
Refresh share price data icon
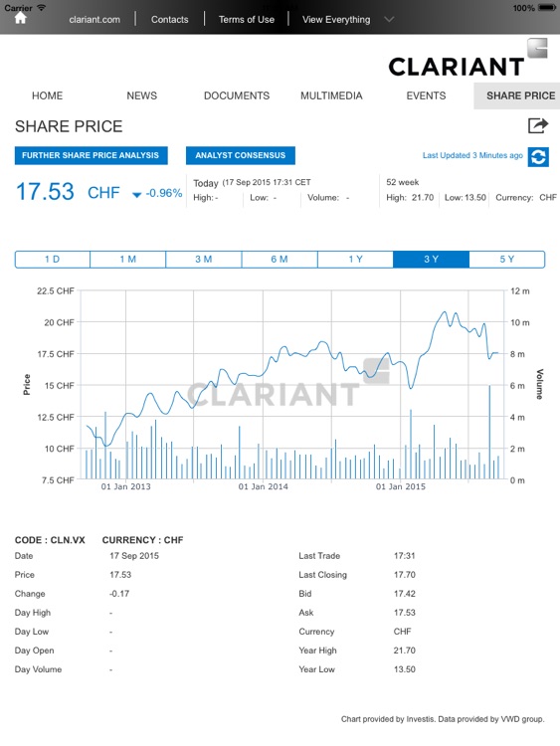point(538,157)
